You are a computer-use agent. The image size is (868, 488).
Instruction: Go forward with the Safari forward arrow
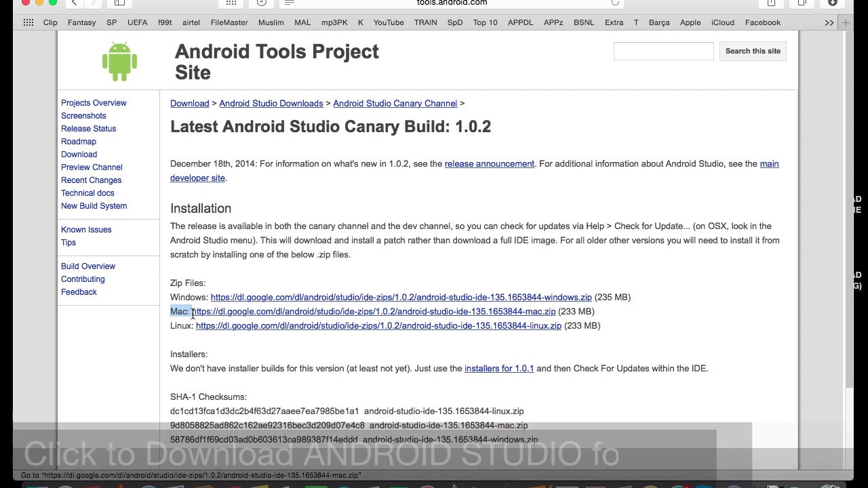tap(92, 3)
